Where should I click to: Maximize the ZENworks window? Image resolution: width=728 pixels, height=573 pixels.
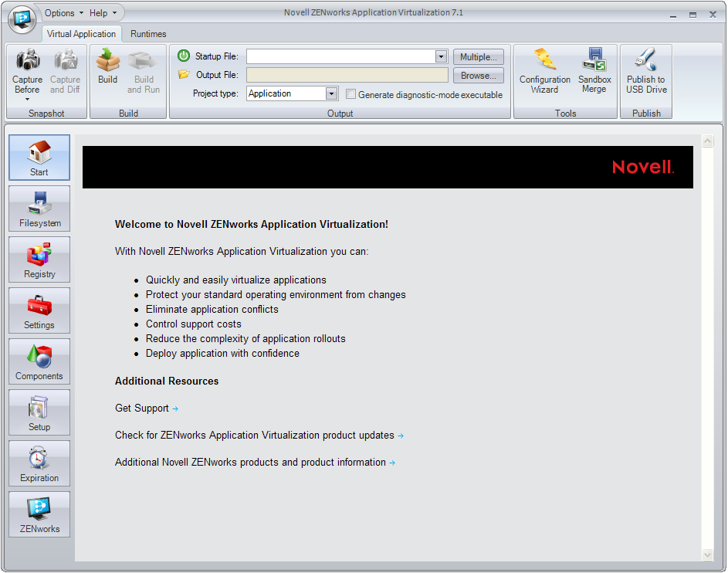[x=692, y=15]
